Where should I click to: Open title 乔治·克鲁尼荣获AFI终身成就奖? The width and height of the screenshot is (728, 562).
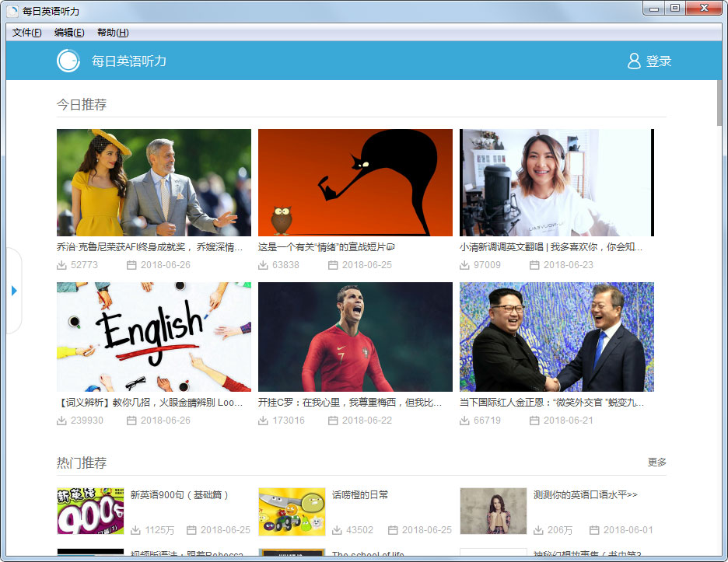(x=149, y=247)
